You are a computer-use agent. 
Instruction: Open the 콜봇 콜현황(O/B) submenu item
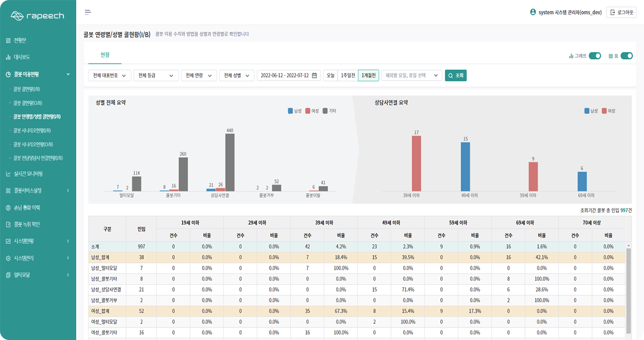[27, 103]
